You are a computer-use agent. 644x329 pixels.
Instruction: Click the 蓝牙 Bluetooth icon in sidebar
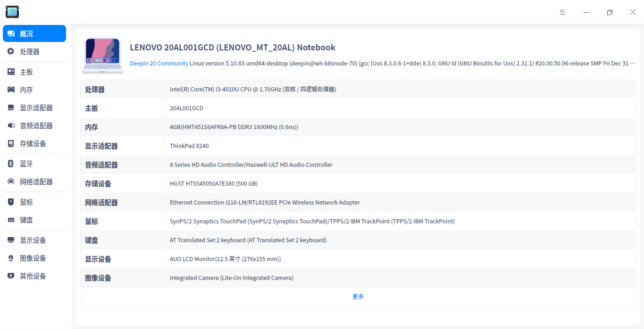pos(11,164)
